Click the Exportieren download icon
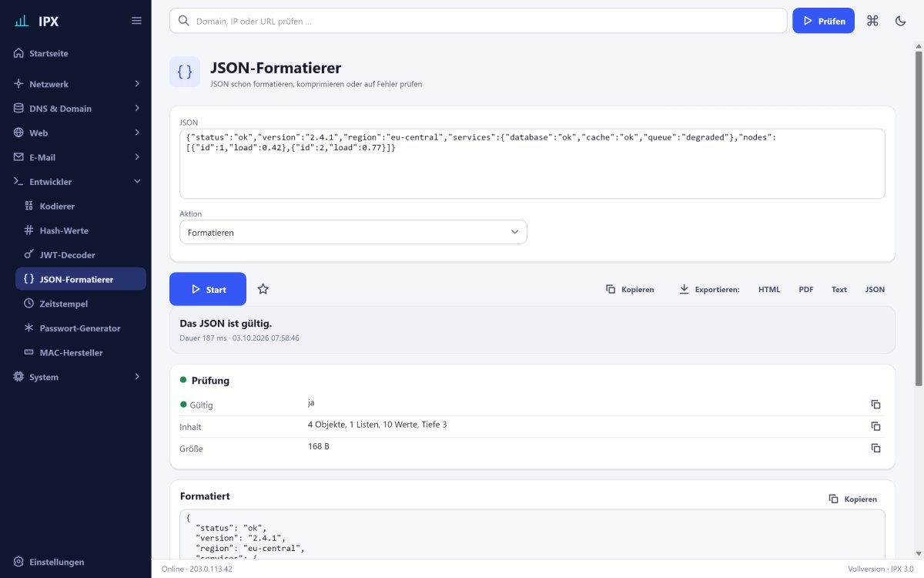Viewport: 924px width, 578px height. (x=684, y=289)
